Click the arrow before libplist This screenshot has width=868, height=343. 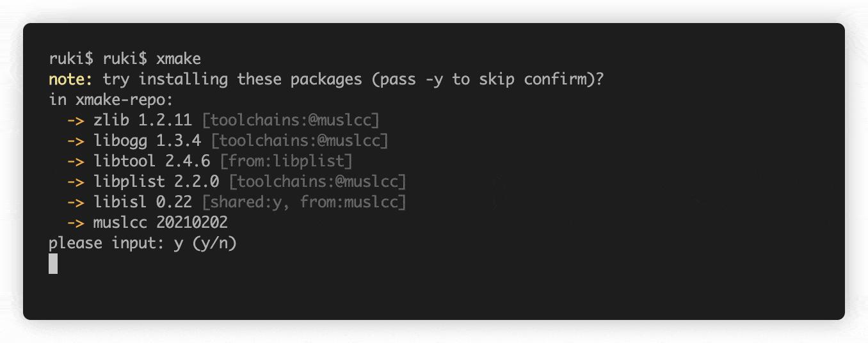76,182
